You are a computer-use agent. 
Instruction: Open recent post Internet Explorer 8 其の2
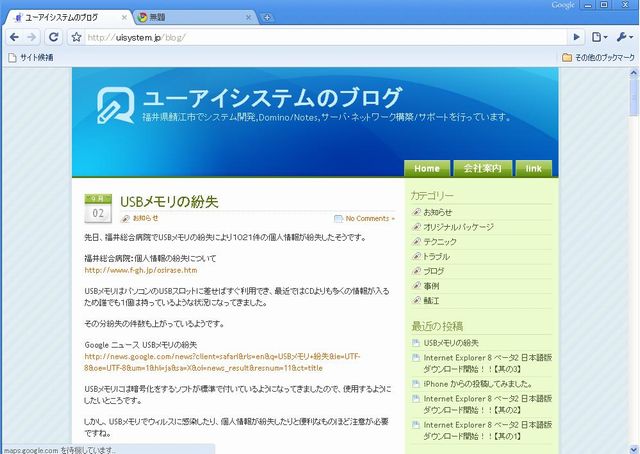point(488,404)
